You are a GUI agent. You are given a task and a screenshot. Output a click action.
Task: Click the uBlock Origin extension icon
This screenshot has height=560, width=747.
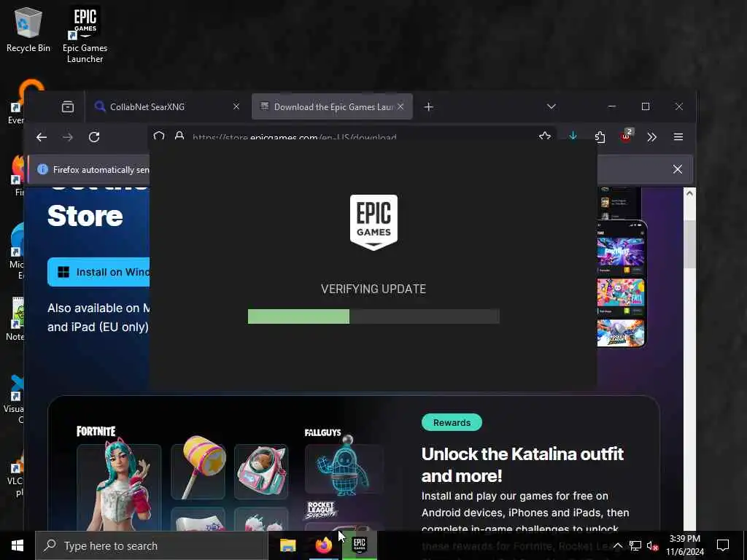coord(626,136)
